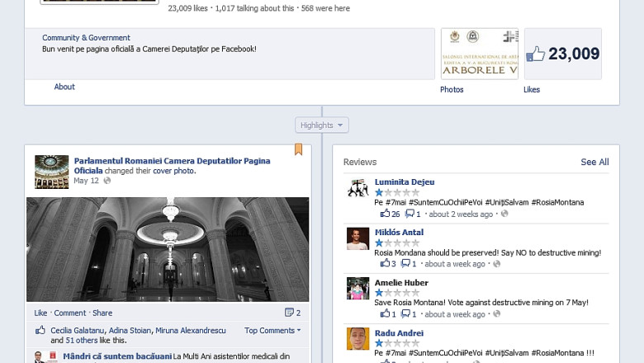The image size is (644, 363).
Task: Open Cecilia Galatanu's profile
Action: pos(78,331)
